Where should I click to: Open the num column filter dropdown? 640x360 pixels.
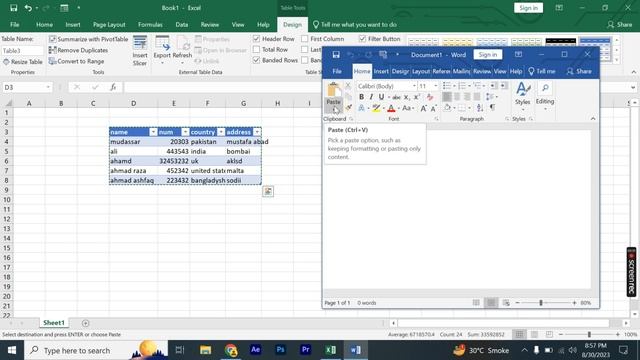point(185,132)
